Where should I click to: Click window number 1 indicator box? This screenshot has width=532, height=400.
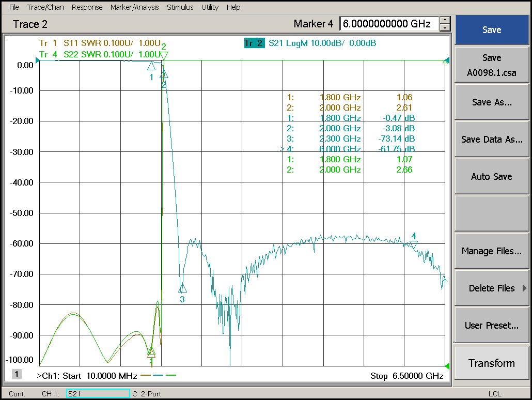[x=17, y=374]
